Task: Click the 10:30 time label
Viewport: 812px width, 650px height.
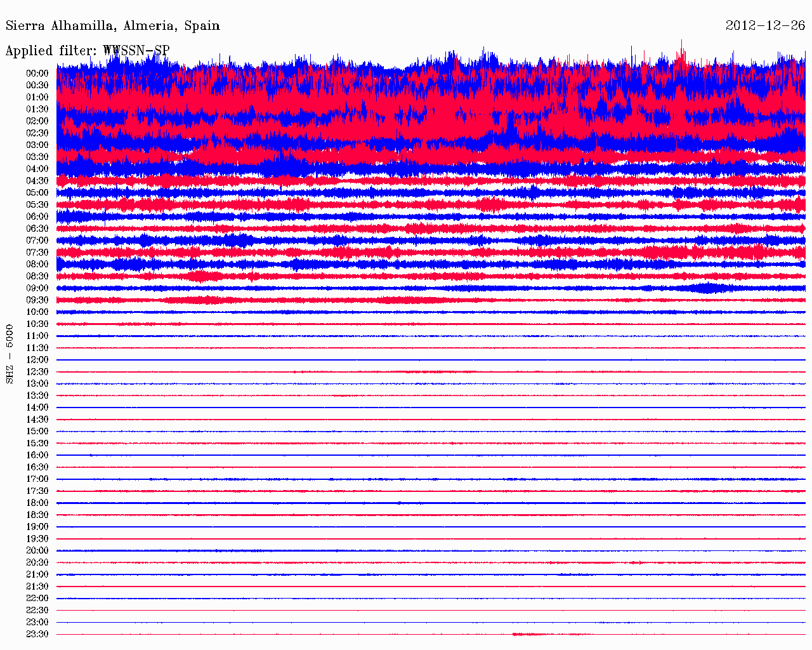Action: (x=37, y=324)
